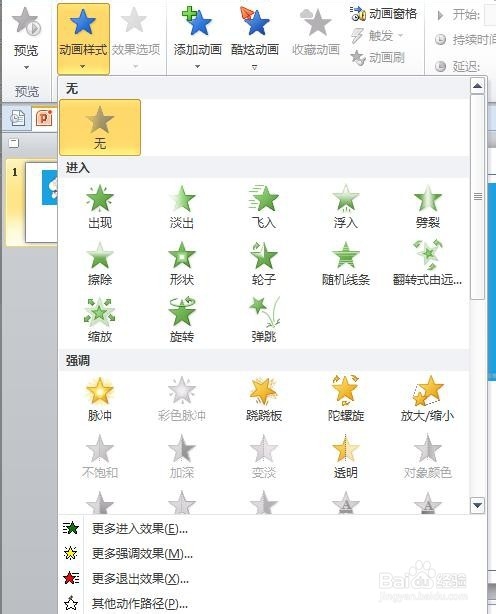Choose the 随机线条 random bars effect
This screenshot has width=496, height=614.
point(346,264)
